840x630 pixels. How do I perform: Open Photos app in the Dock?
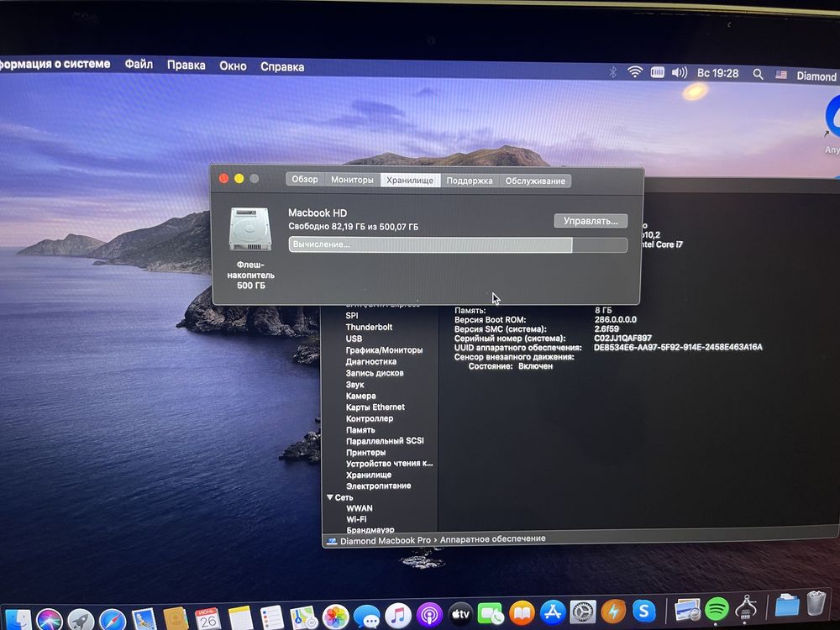pyautogui.click(x=335, y=617)
